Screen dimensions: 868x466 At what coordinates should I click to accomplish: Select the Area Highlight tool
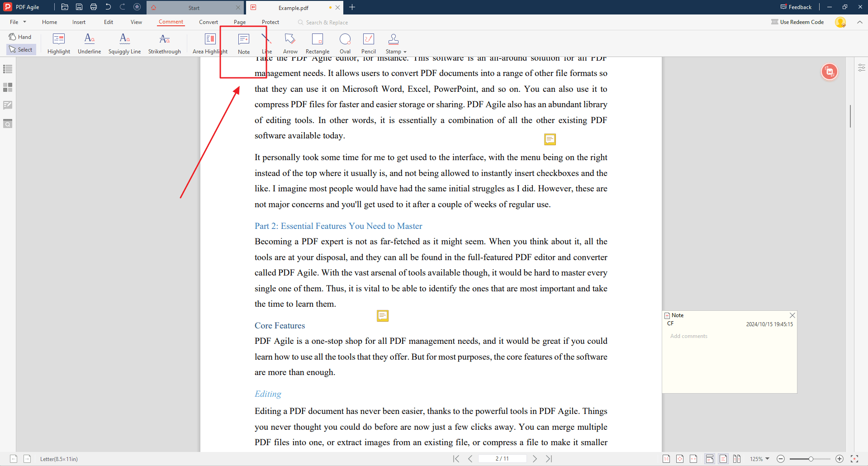point(210,43)
